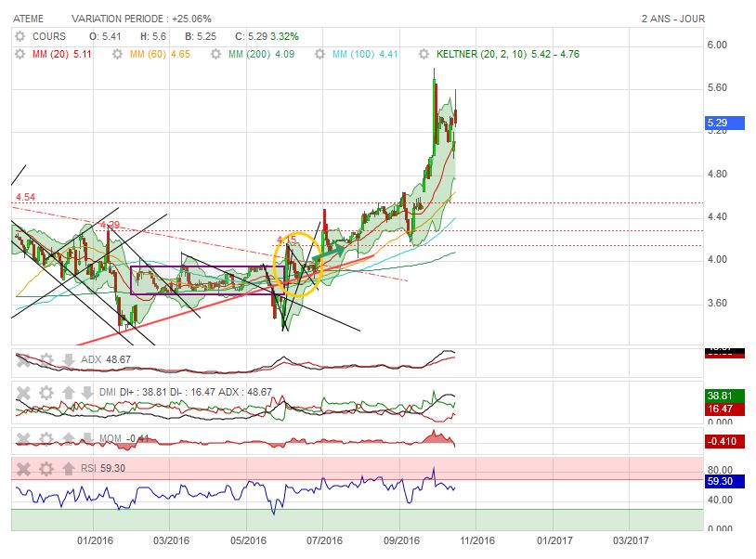The height and width of the screenshot is (559, 756).
Task: Click the DMI DI+ : 38.81 label
Action: coord(133,392)
